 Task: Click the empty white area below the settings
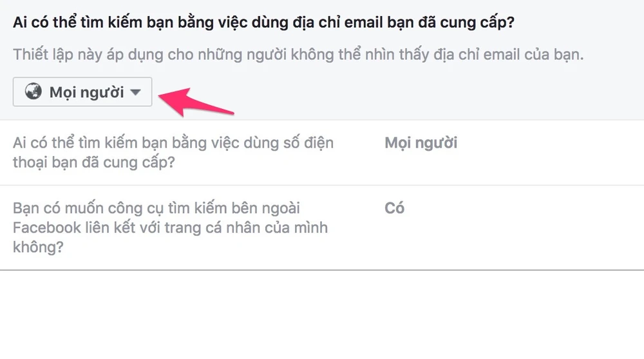pos(322,316)
